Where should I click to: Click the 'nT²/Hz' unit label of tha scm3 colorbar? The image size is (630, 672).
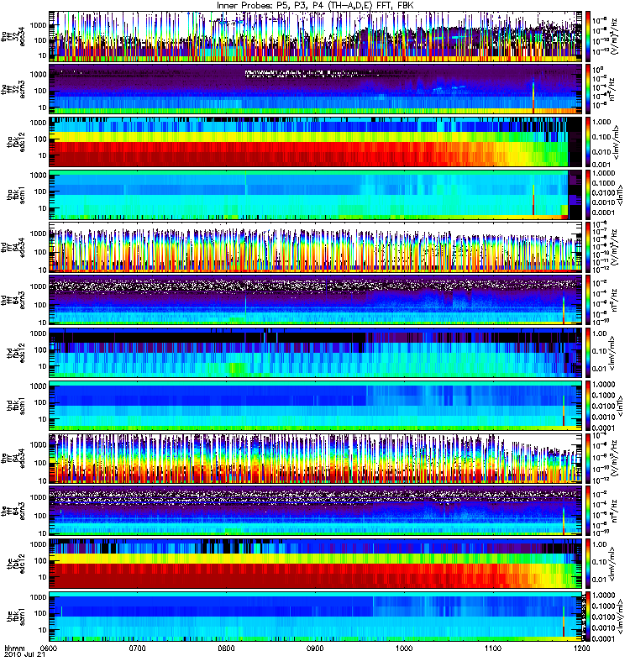[x=613, y=89]
